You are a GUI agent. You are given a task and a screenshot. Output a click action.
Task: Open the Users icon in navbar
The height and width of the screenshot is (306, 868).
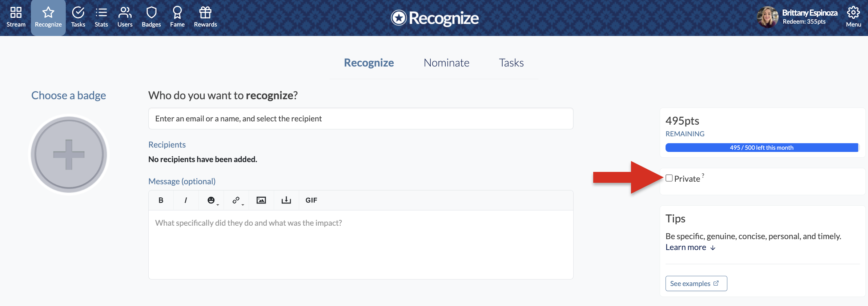point(125,13)
